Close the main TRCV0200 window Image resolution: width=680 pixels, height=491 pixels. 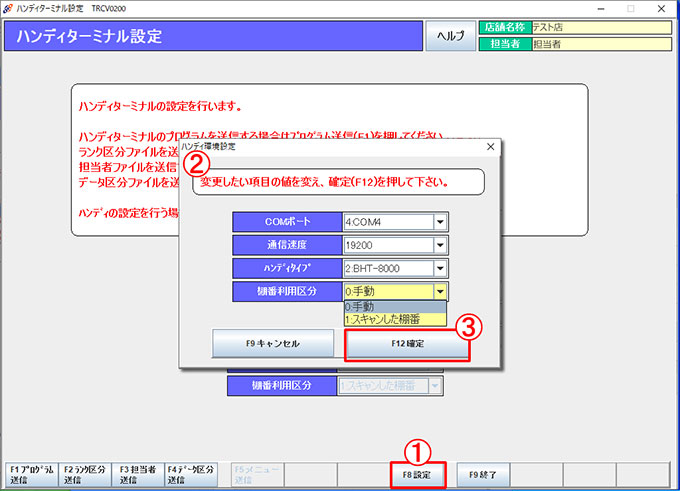(x=661, y=9)
